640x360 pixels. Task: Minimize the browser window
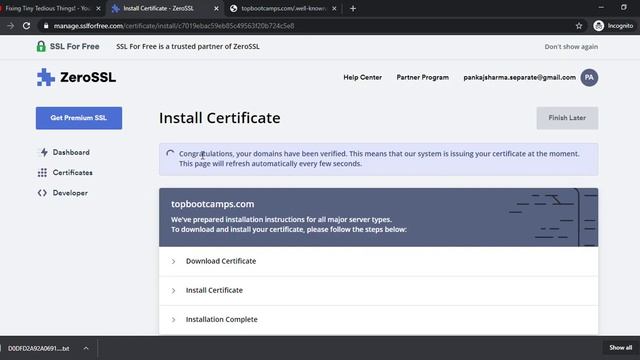(x=601, y=7)
